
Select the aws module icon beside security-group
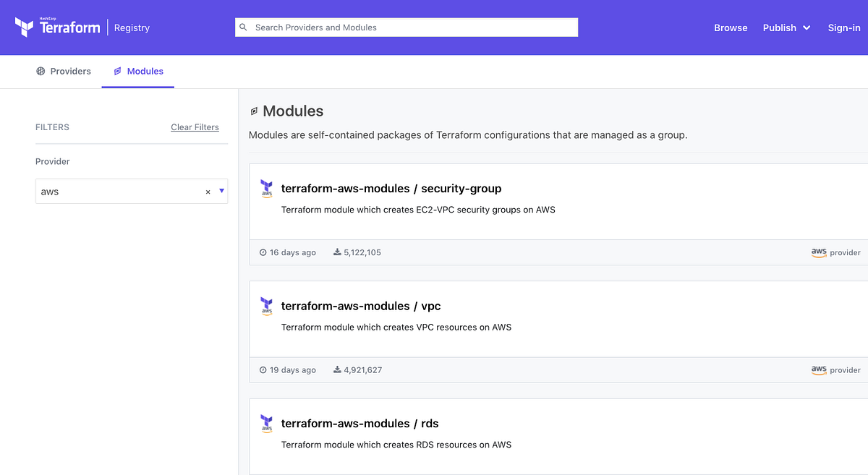267,189
